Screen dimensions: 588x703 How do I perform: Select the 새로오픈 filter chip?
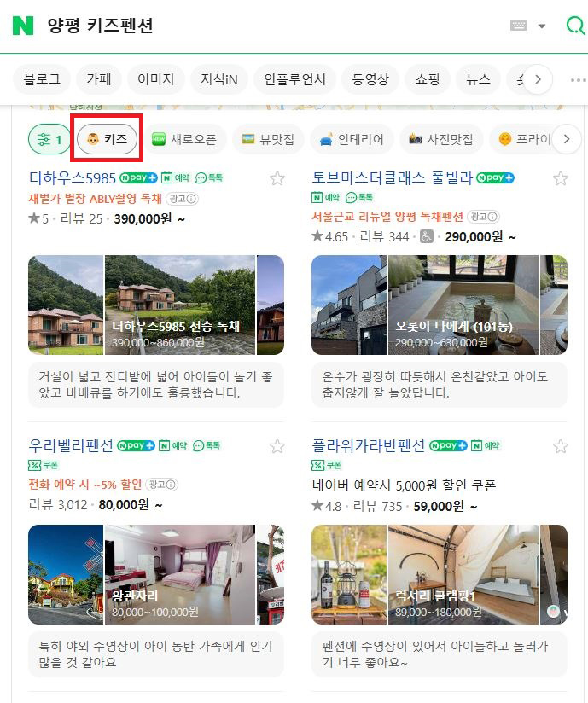click(185, 139)
